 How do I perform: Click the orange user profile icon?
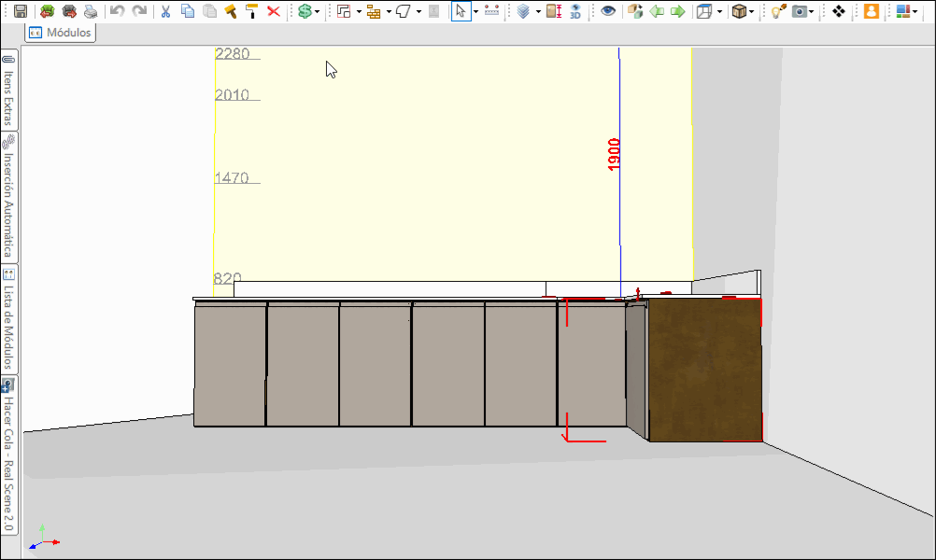coord(871,11)
